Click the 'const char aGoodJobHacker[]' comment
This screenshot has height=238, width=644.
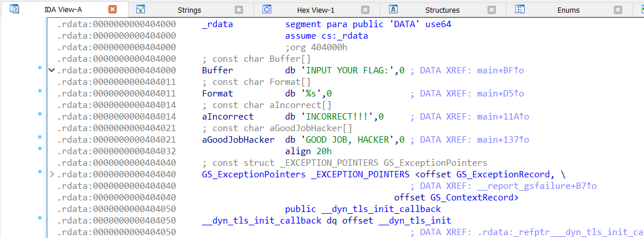(x=277, y=128)
